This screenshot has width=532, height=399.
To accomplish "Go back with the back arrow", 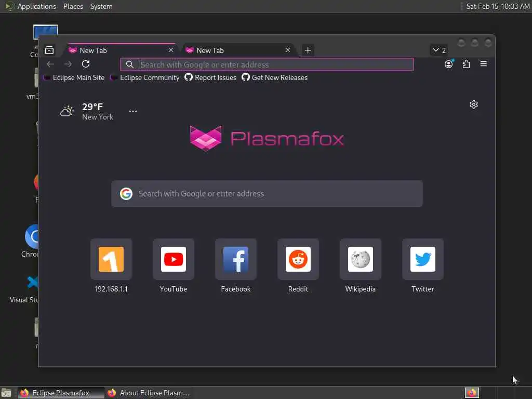I will 50,64.
